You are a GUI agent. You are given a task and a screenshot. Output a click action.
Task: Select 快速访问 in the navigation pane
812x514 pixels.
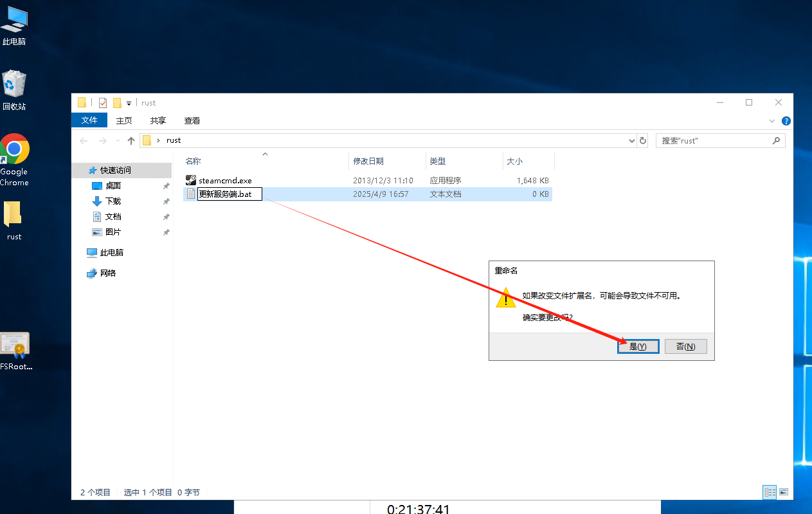pyautogui.click(x=115, y=170)
